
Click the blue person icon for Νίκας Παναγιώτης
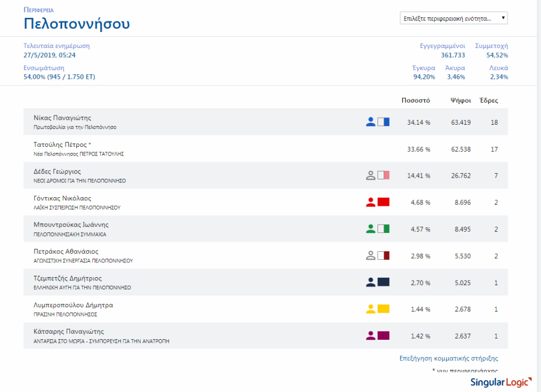[x=370, y=122]
